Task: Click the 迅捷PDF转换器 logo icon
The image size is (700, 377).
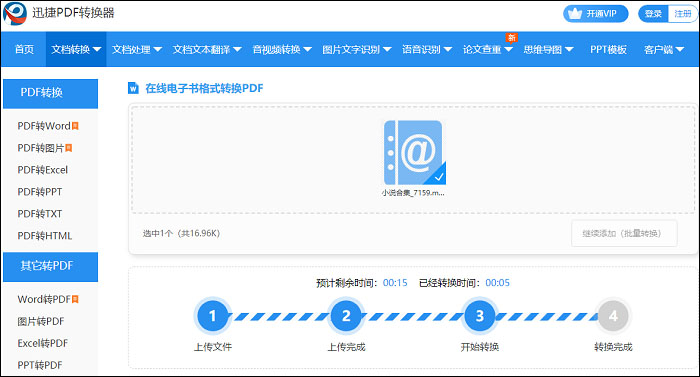Action: (15, 13)
